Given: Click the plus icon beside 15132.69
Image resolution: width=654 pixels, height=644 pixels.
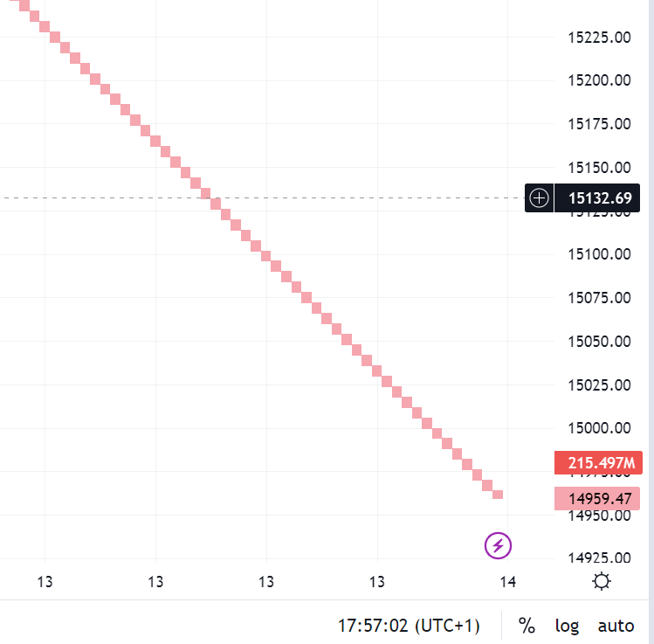Looking at the screenshot, I should (540, 198).
